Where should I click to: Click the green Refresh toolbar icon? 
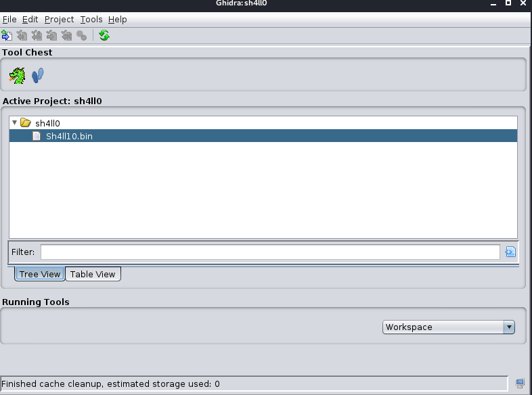104,35
